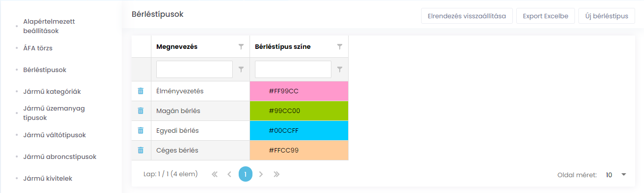Click Elrendezés visszaállítása button
Viewport: 644px width, 193px height.
point(467,16)
